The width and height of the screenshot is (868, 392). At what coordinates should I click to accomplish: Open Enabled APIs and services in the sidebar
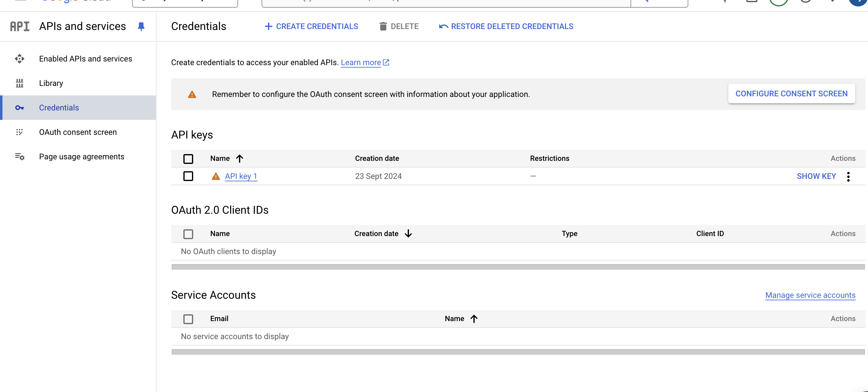78,59
